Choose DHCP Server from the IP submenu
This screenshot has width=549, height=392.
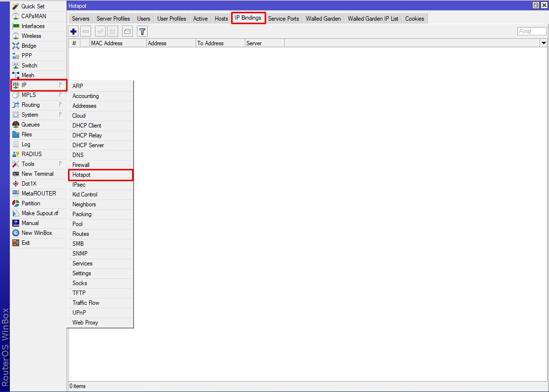pos(100,145)
